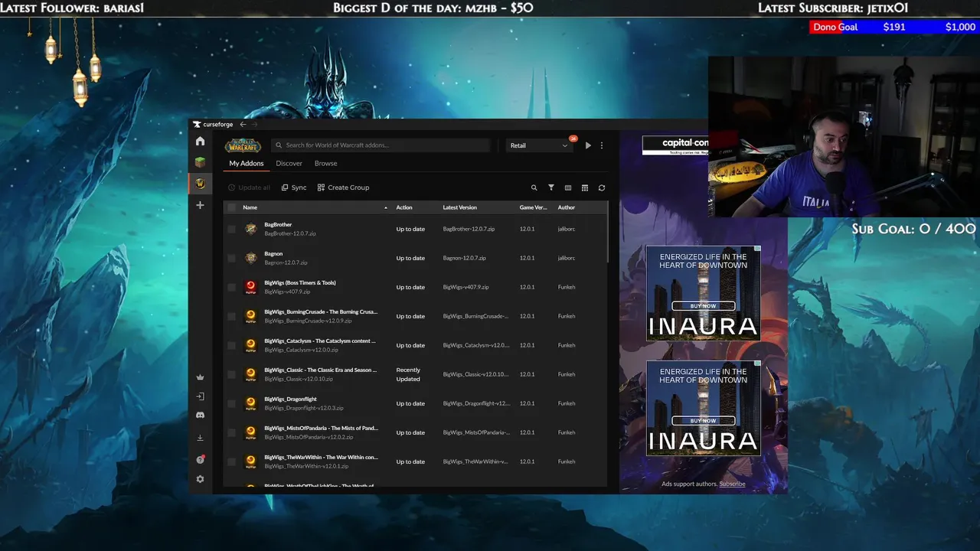Image resolution: width=980 pixels, height=551 pixels.
Task: Click the BagBrother-12.0.7.zip latest version cell
Action: point(469,229)
